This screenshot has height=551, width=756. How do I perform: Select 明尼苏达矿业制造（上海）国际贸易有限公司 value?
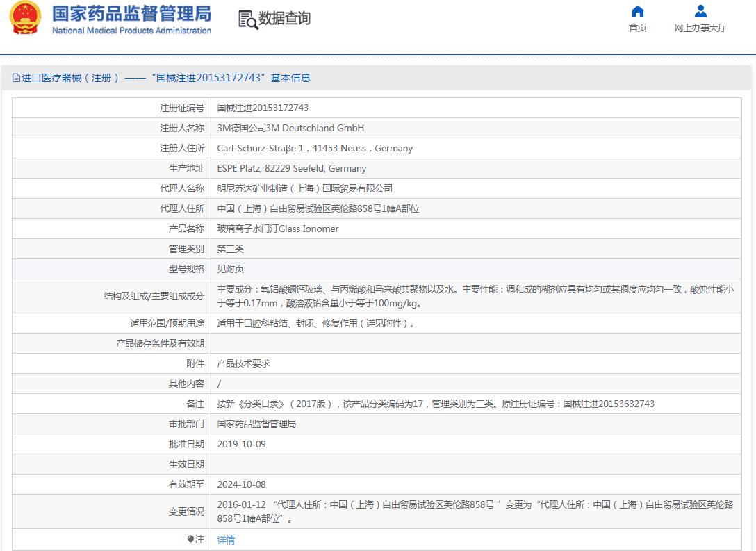coord(305,188)
